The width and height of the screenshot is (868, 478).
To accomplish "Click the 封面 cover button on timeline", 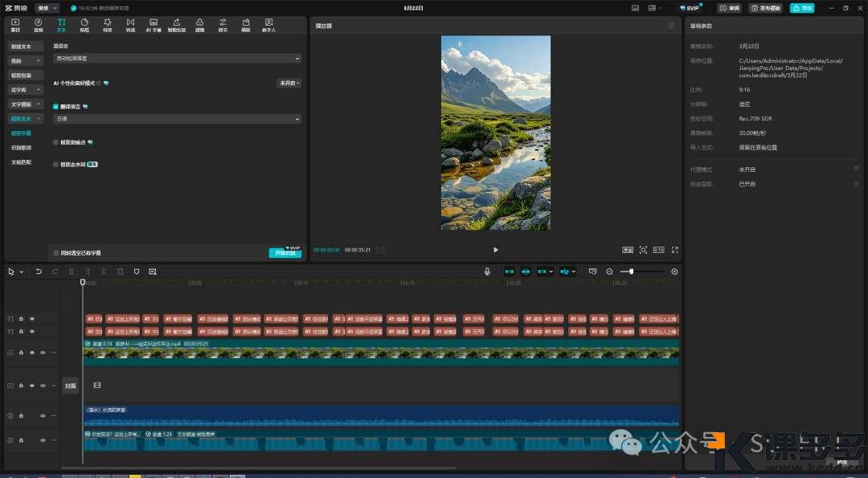I will pos(71,386).
